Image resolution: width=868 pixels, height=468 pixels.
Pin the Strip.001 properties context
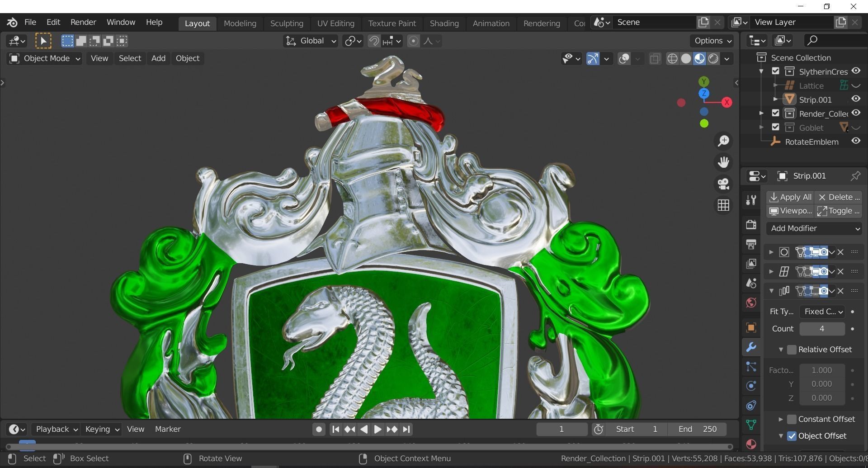tap(855, 176)
